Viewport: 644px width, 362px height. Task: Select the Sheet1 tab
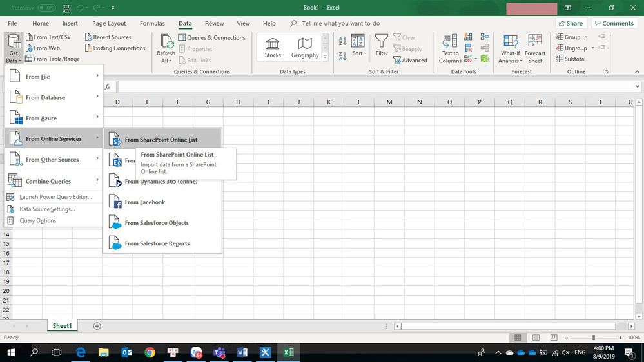(x=62, y=325)
